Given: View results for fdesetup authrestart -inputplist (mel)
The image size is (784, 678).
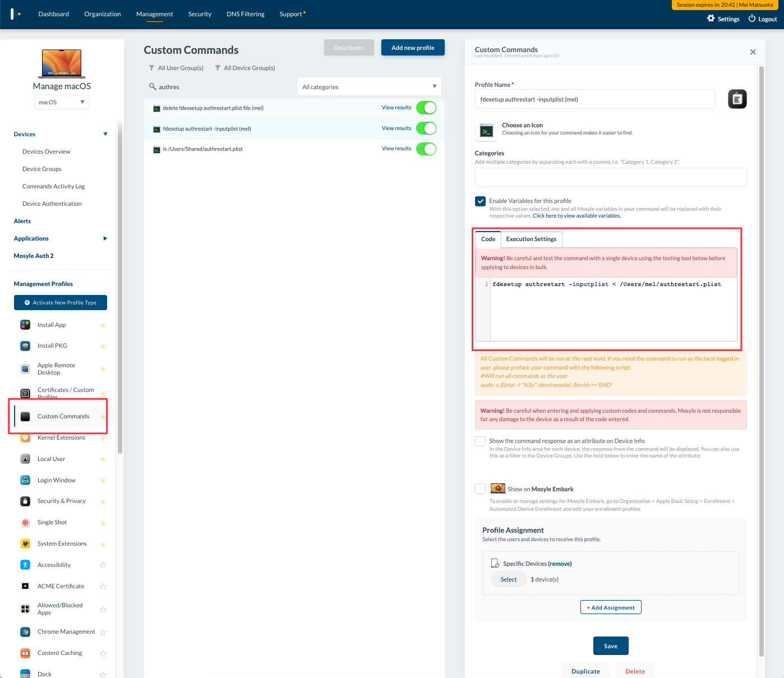Looking at the screenshot, I should (396, 128).
